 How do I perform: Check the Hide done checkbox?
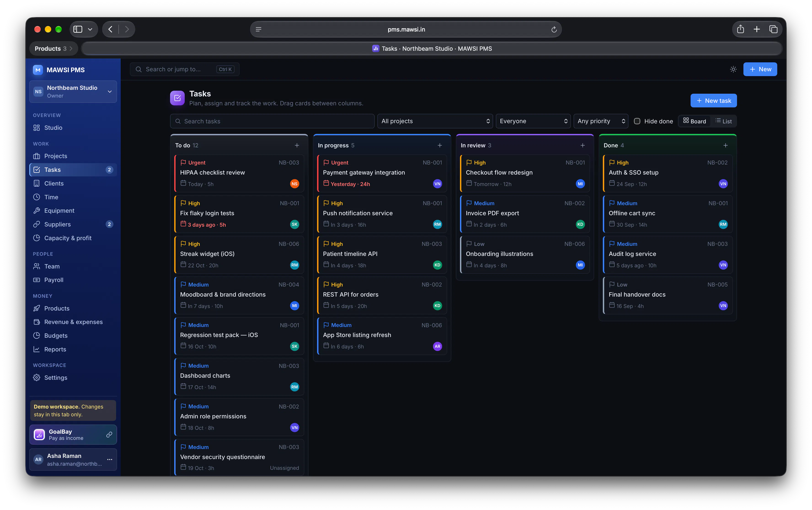(637, 121)
